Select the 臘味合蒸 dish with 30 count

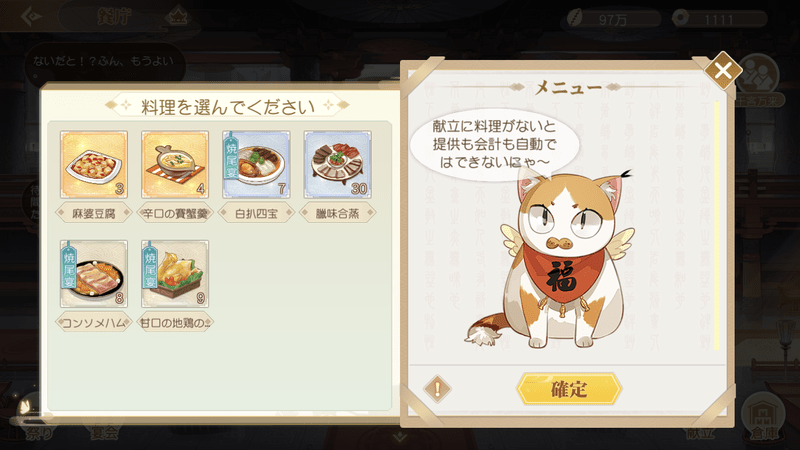[337, 164]
